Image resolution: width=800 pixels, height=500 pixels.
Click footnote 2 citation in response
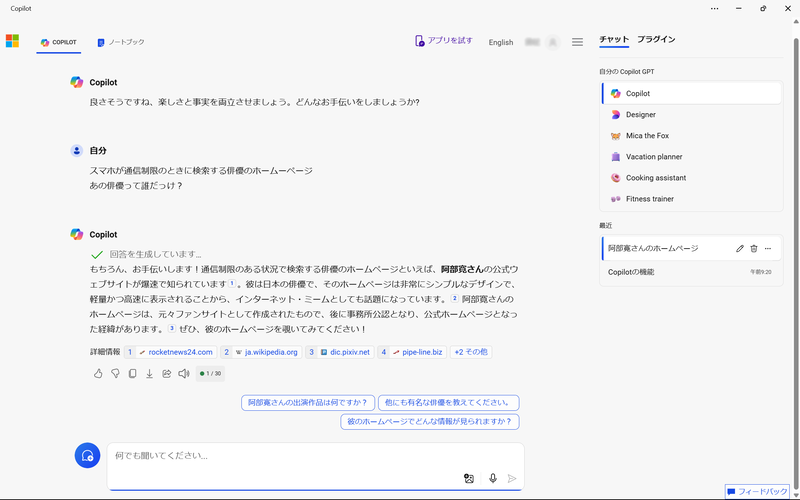pos(455,298)
